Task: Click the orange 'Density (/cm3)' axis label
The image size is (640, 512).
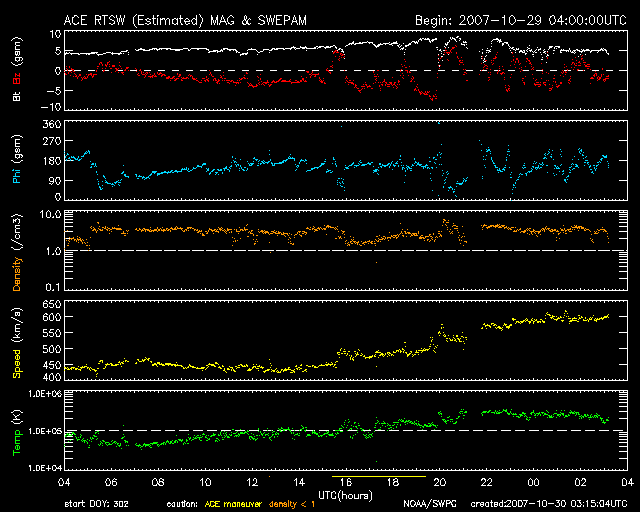Action: click(x=17, y=252)
